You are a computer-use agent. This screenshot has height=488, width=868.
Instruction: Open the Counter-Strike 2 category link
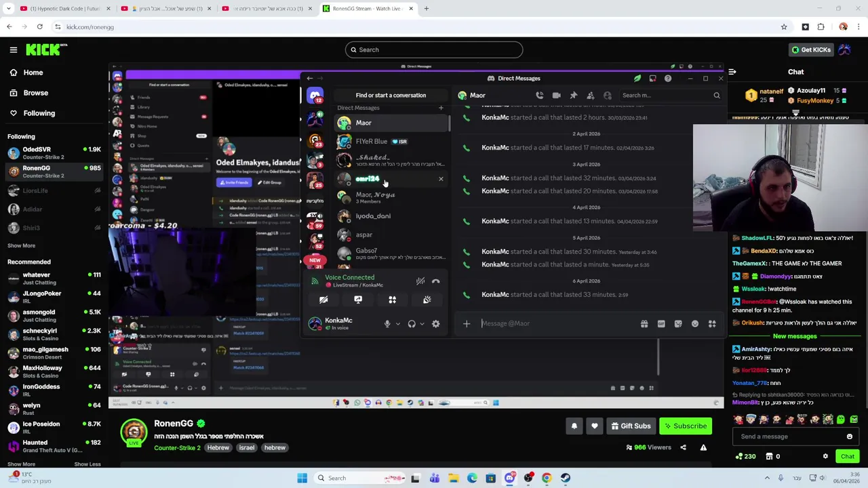[177, 448]
